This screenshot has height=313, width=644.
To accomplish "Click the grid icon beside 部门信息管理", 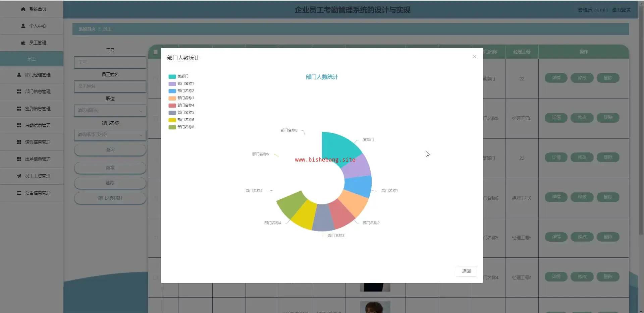I will [19, 91].
